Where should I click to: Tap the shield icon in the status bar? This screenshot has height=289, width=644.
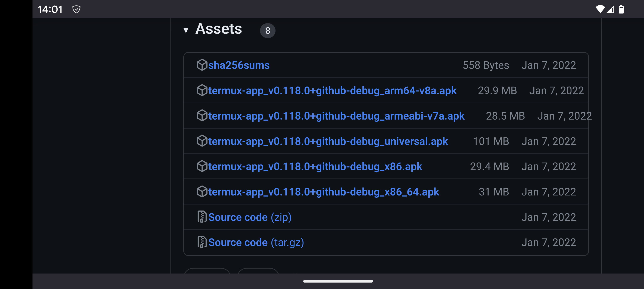(x=76, y=9)
